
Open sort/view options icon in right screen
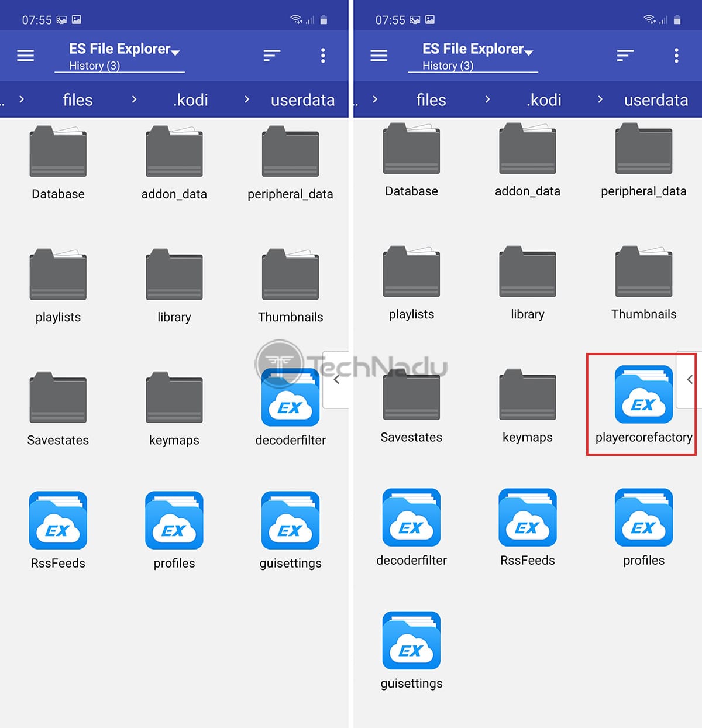pyautogui.click(x=625, y=56)
